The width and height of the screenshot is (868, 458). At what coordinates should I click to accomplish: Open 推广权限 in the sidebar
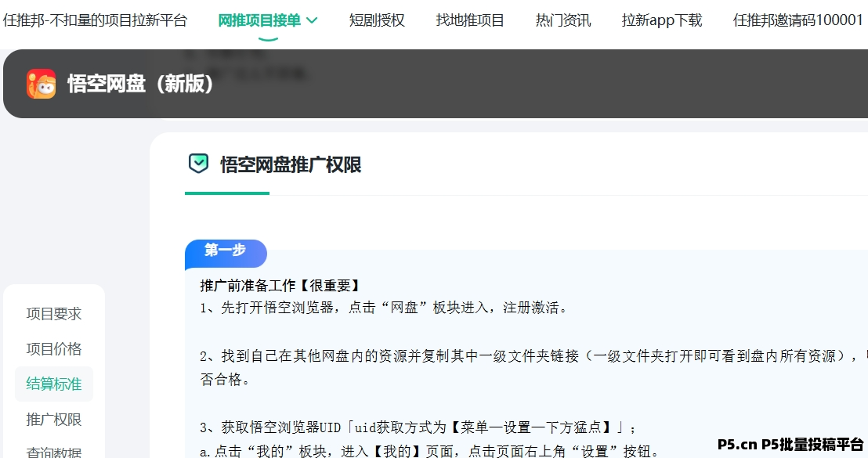[54, 420]
